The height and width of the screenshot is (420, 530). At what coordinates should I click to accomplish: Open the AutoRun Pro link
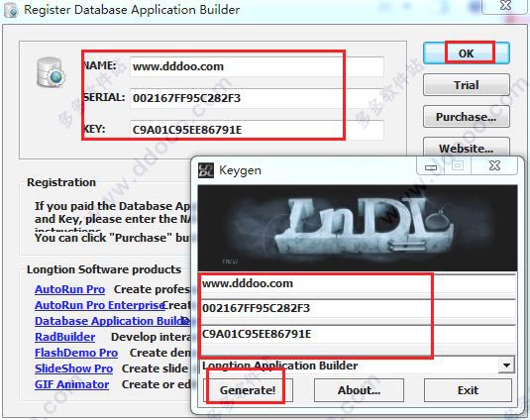(x=69, y=289)
